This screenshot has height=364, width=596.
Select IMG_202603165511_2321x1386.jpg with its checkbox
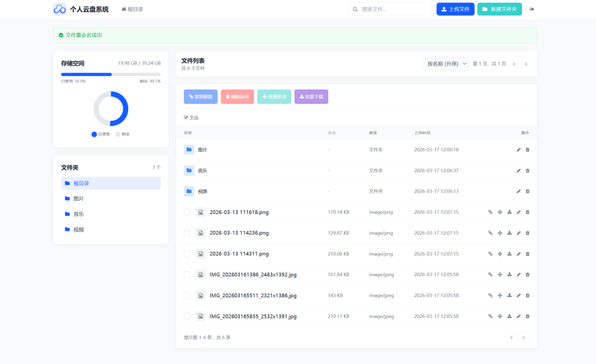coord(187,295)
